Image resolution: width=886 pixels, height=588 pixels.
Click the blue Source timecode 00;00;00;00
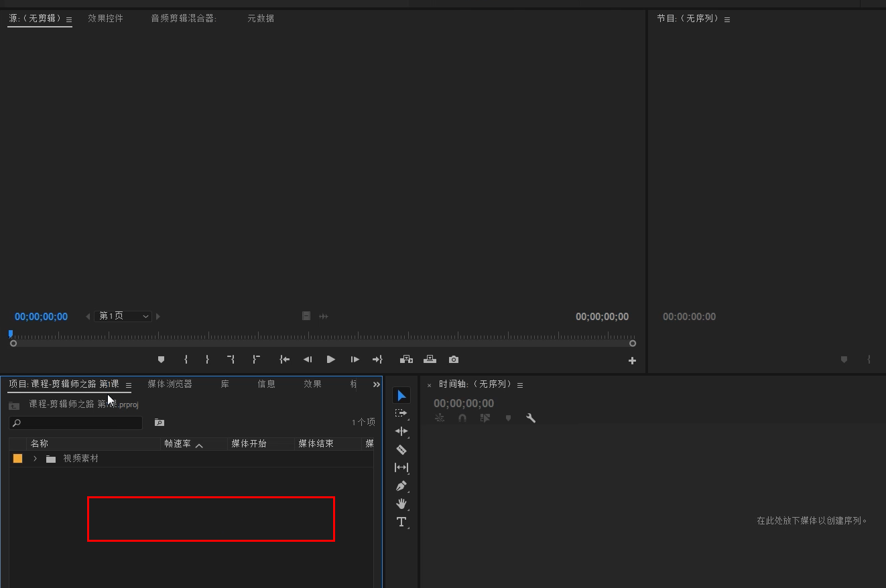pyautogui.click(x=41, y=317)
